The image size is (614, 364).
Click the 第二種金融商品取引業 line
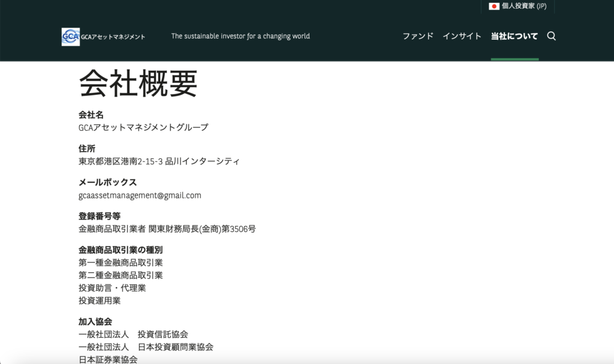[x=121, y=275]
